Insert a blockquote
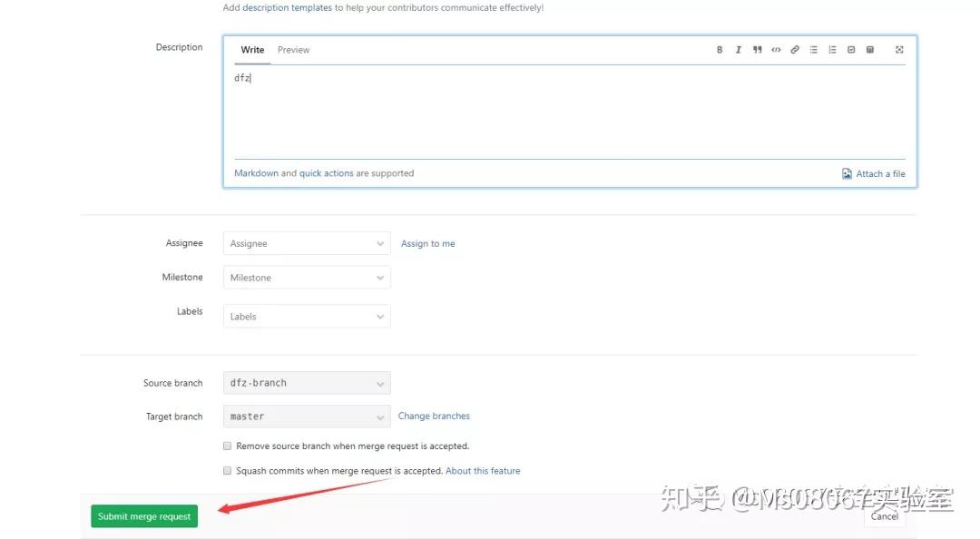Image resolution: width=980 pixels, height=539 pixels. tap(757, 49)
